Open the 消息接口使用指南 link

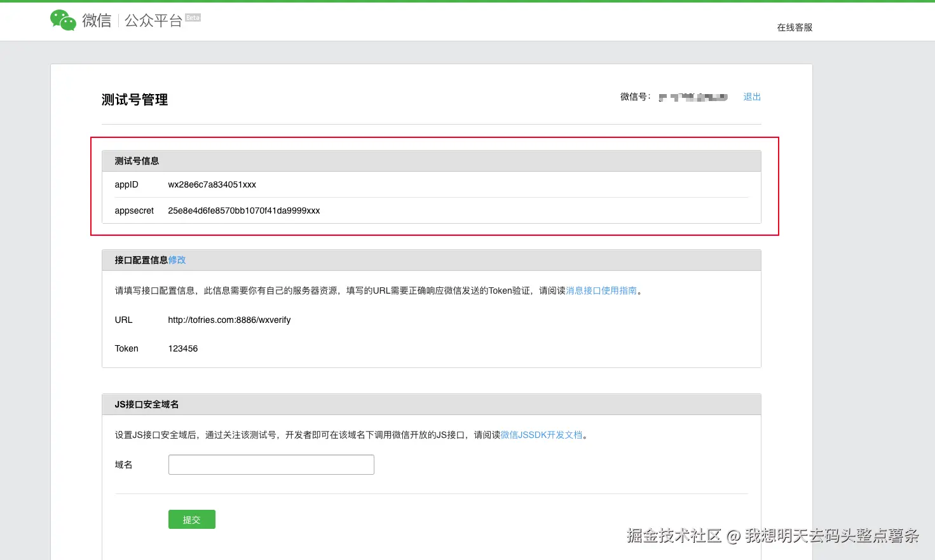point(601,290)
